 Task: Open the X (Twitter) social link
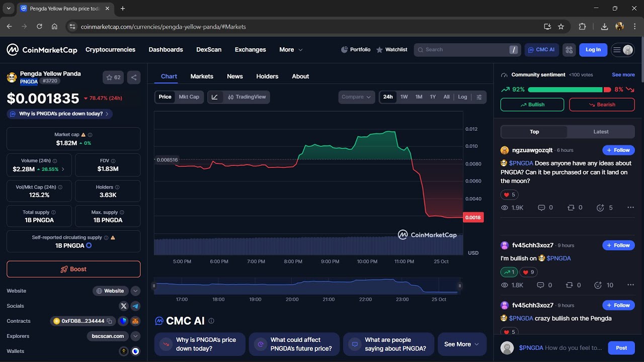(x=124, y=306)
